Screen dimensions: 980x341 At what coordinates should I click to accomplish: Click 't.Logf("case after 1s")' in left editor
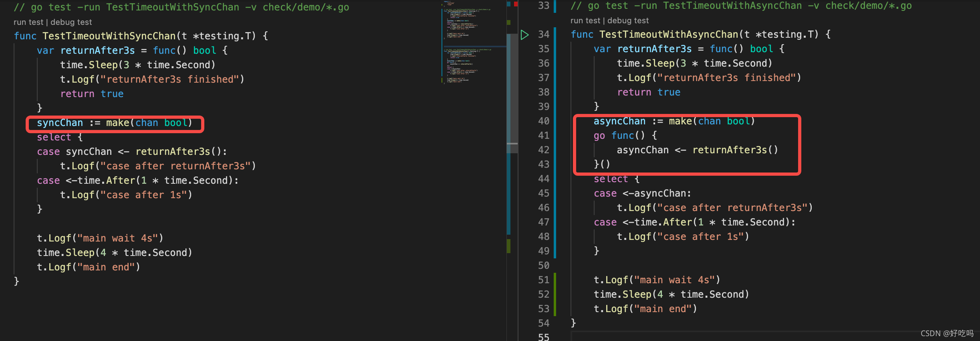[126, 195]
